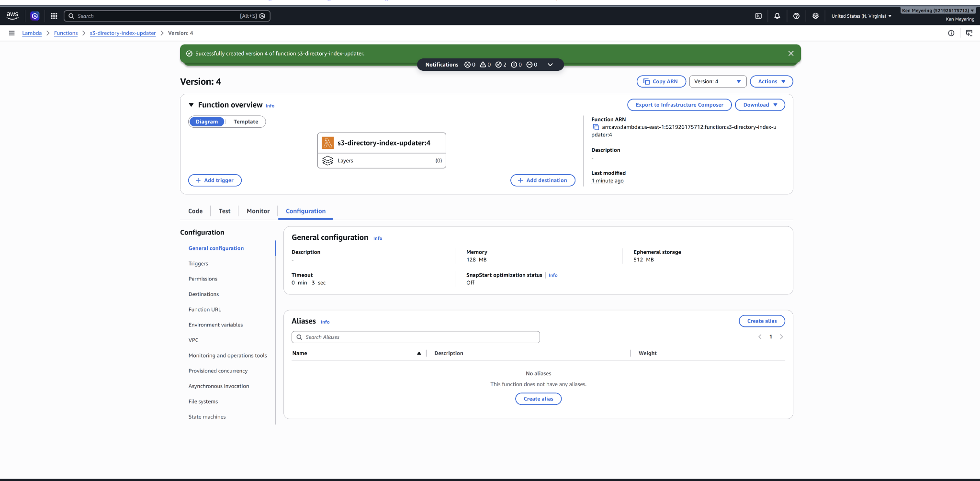Click warning count icon in Notifications bar
Screen dimensions: 980x481
click(x=483, y=65)
